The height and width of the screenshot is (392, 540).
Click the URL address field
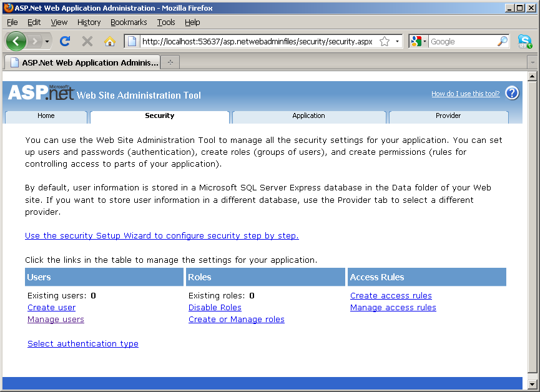tap(257, 41)
